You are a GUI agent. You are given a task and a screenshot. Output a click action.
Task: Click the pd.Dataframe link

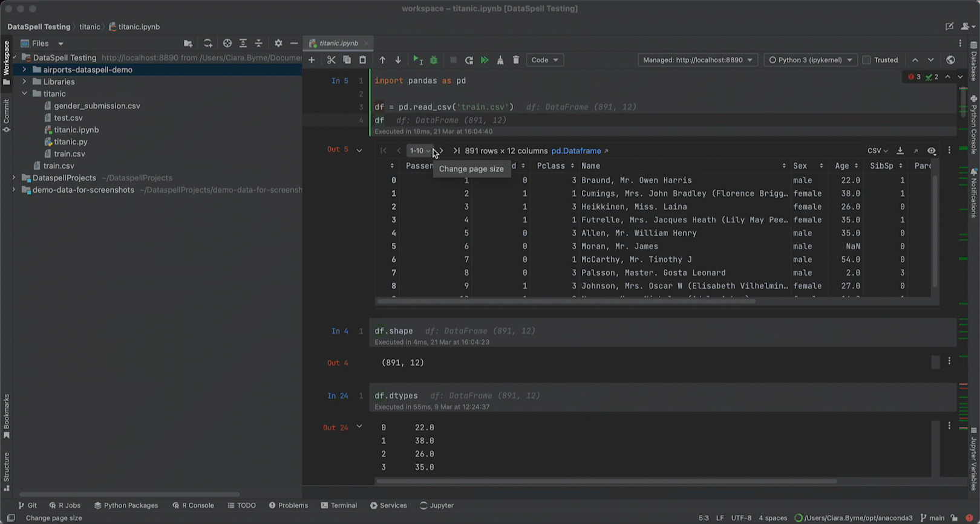(x=576, y=151)
